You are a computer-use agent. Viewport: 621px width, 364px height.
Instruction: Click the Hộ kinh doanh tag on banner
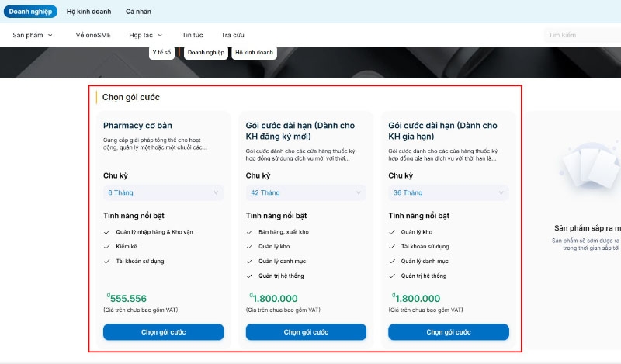tap(255, 52)
